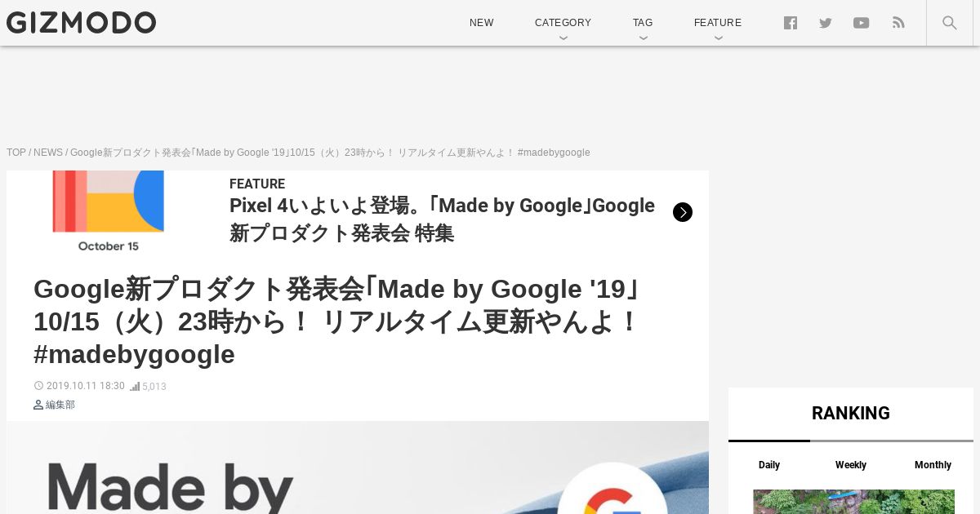The width and height of the screenshot is (980, 514).
Task: Expand the FEATURE chevron in header
Action: coord(718,38)
